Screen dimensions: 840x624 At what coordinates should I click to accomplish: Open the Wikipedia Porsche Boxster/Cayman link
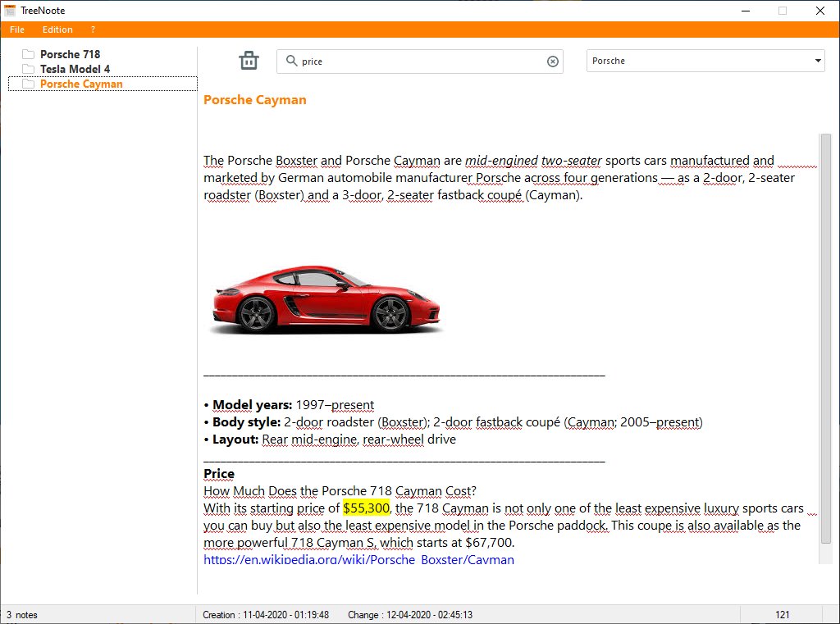[359, 560]
